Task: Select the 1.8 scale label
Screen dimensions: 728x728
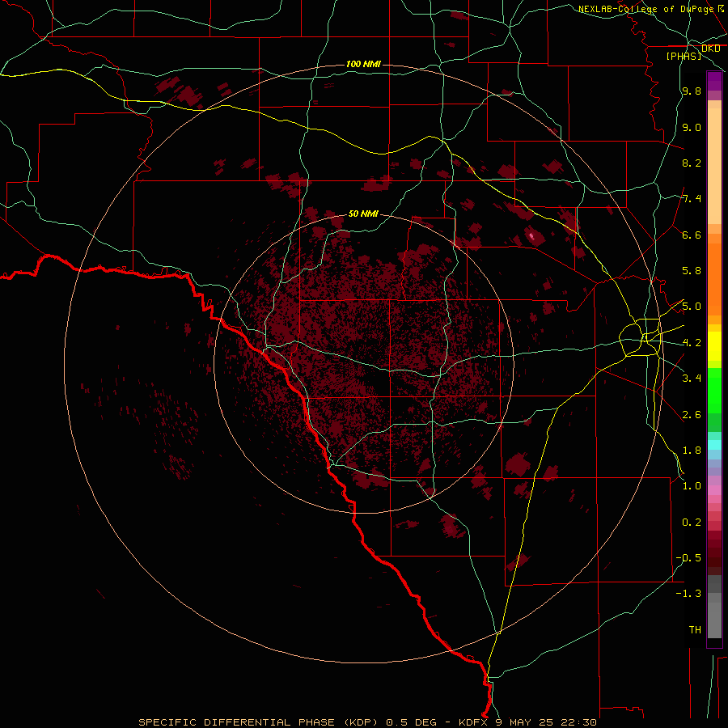Action: (692, 451)
